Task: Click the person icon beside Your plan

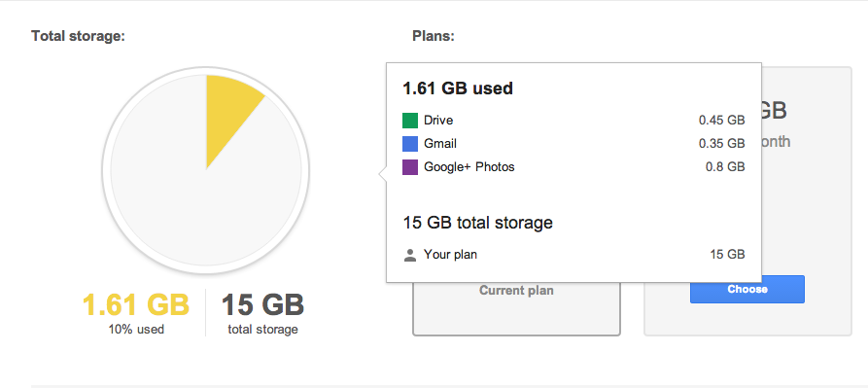Action: click(x=409, y=255)
